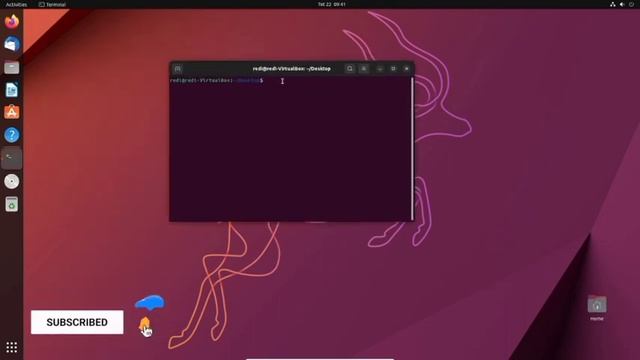Screen dimensions: 640x360
Task: Click Activities in the top bar
Action: (16, 4)
